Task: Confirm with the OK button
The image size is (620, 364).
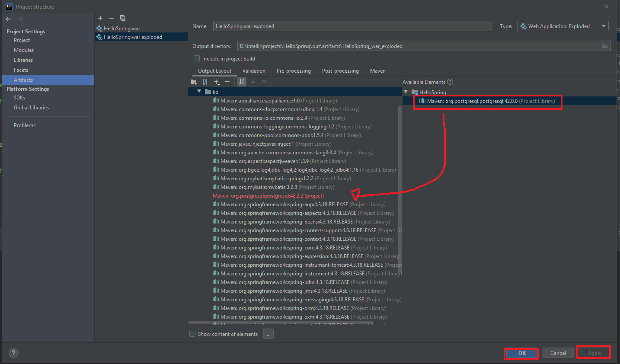Action: tap(522, 353)
